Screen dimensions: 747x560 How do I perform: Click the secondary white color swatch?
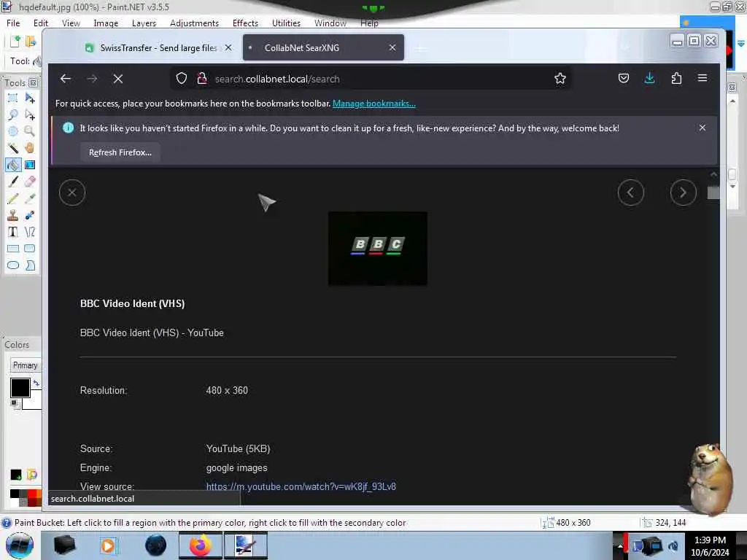[35, 402]
